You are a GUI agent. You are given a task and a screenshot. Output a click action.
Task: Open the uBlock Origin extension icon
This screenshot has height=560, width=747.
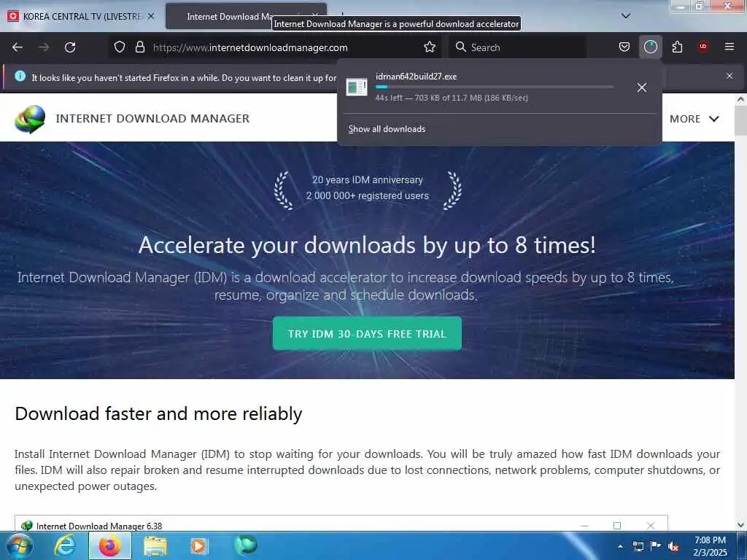click(x=703, y=47)
